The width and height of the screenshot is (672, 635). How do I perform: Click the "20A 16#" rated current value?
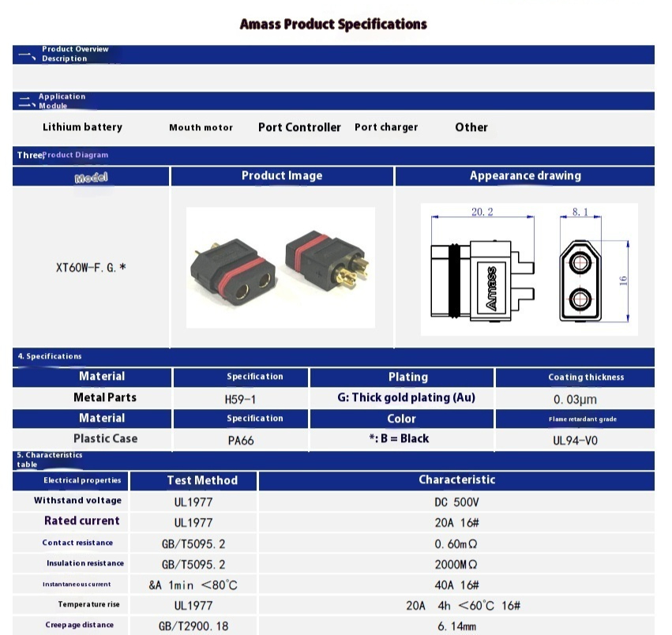click(456, 523)
